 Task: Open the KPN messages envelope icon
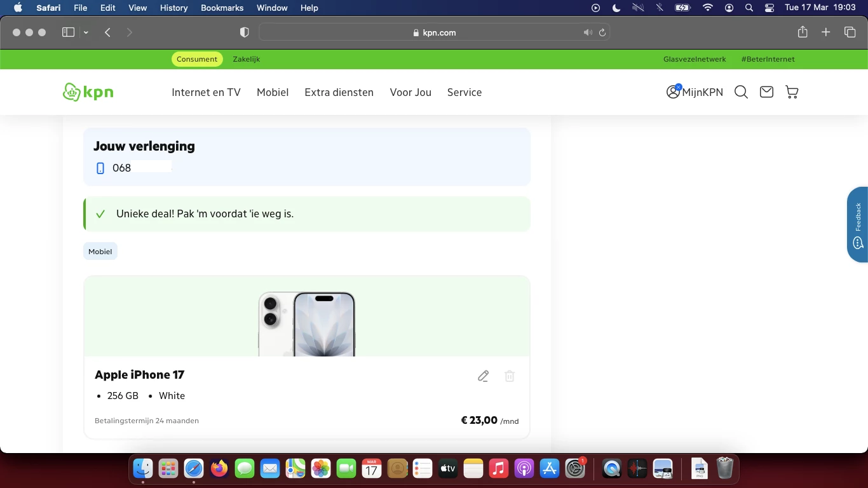pyautogui.click(x=766, y=92)
